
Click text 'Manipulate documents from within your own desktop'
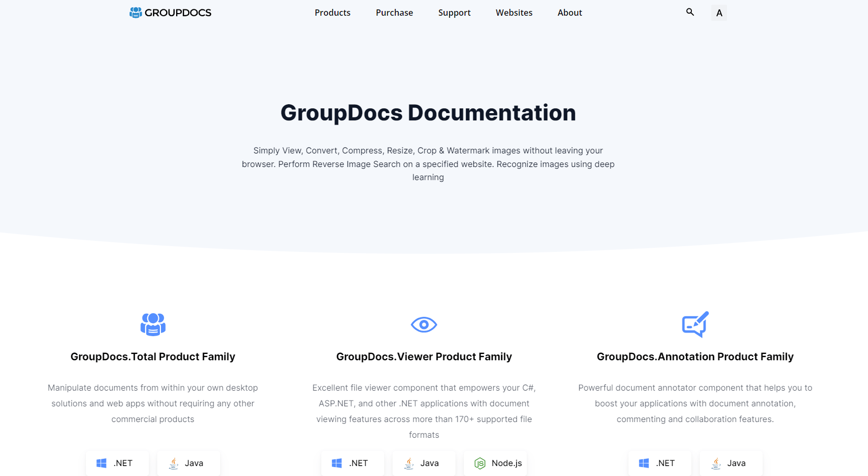point(153,388)
